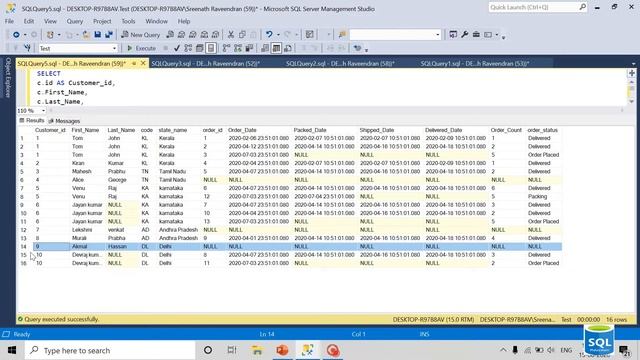Click the Find in Files icon
This screenshot has width=640, height=360.
[342, 35]
